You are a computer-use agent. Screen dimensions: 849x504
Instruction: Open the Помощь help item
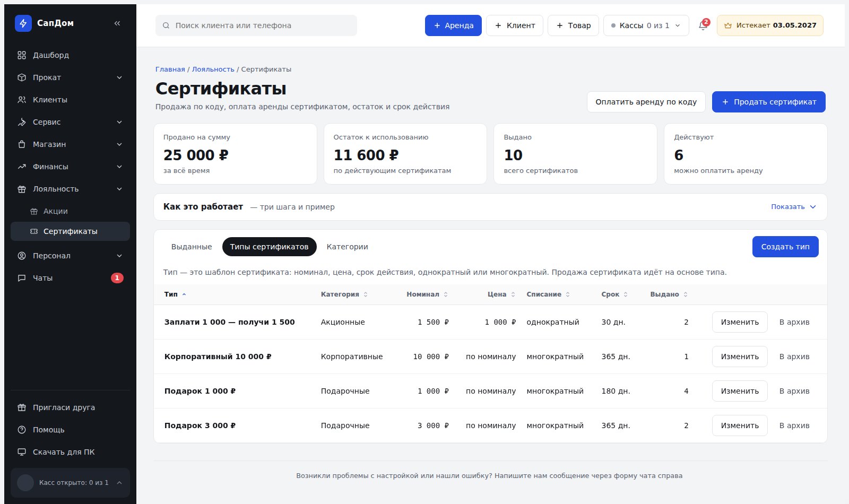tap(70, 430)
